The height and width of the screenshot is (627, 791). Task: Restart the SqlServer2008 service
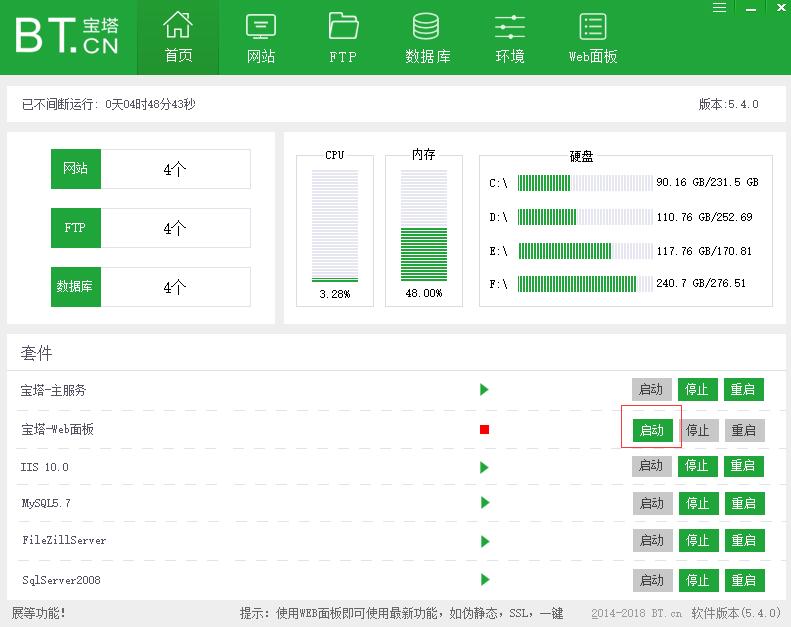coord(745,581)
